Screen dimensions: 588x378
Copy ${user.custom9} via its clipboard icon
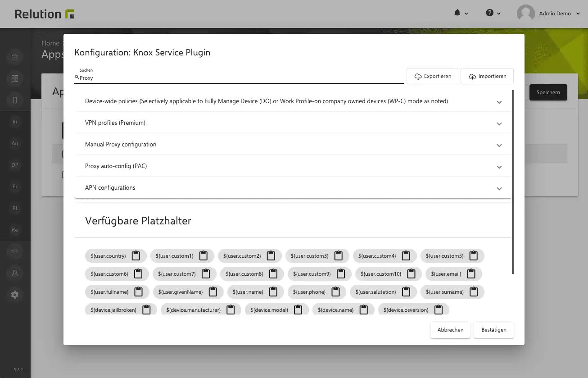[x=341, y=274]
